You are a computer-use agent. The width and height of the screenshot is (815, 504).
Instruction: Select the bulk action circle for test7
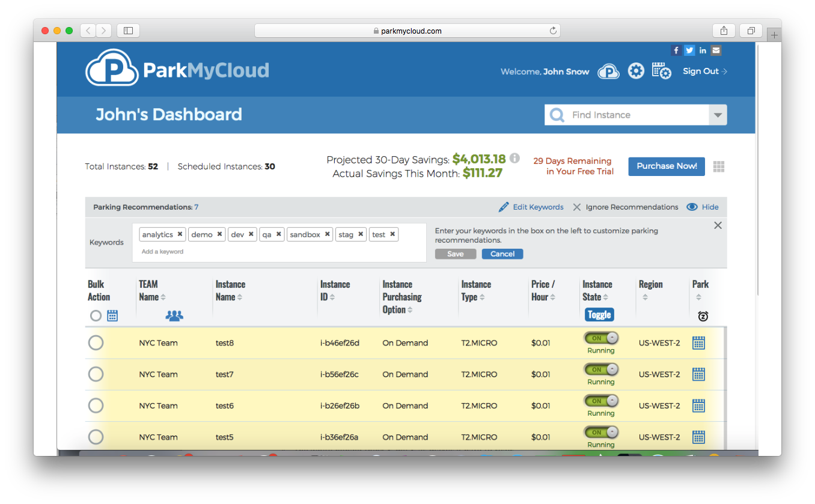coord(96,374)
